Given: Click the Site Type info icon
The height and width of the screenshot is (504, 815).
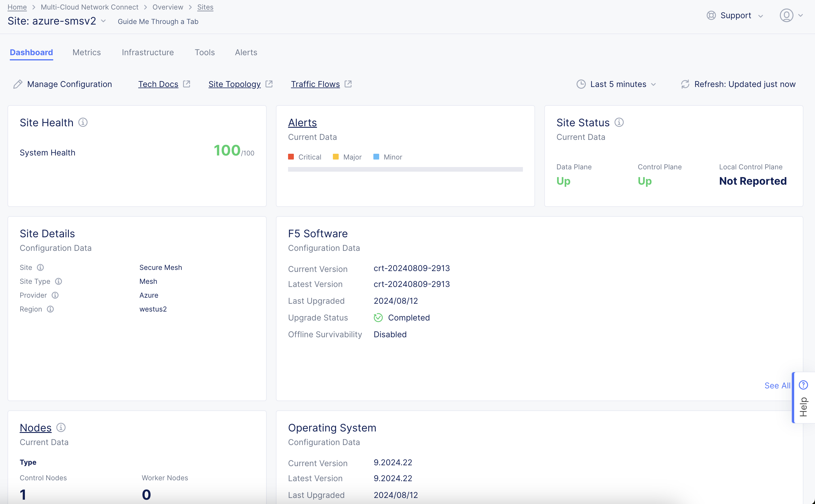Looking at the screenshot, I should (x=59, y=281).
